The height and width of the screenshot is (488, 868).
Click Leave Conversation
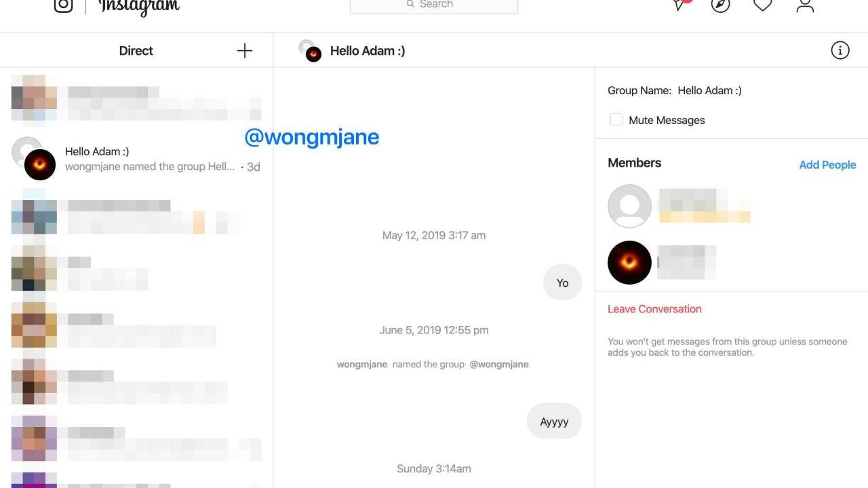coord(654,309)
